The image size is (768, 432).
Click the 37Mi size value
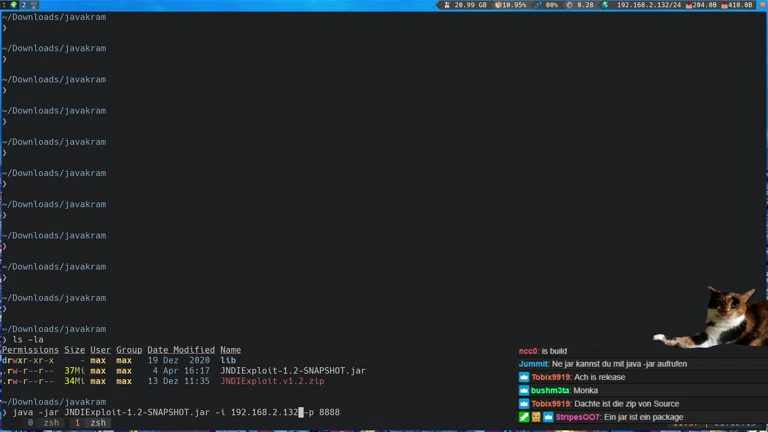[x=74, y=371]
